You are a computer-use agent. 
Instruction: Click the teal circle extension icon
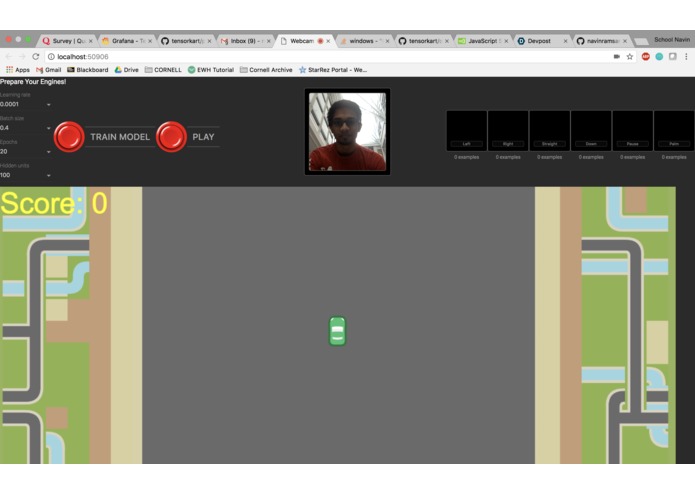(659, 57)
